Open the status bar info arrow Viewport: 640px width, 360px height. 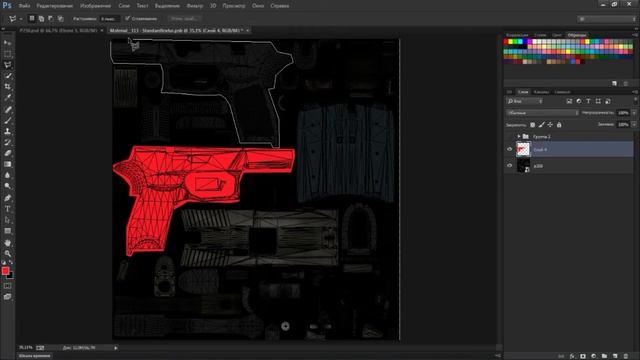pyautogui.click(x=116, y=348)
